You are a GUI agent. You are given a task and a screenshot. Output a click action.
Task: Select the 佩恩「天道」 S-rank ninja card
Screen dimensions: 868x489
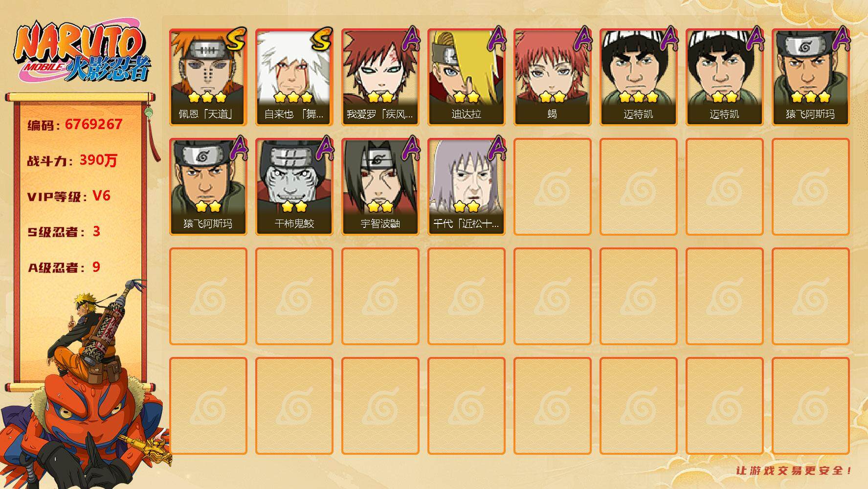[x=208, y=77]
